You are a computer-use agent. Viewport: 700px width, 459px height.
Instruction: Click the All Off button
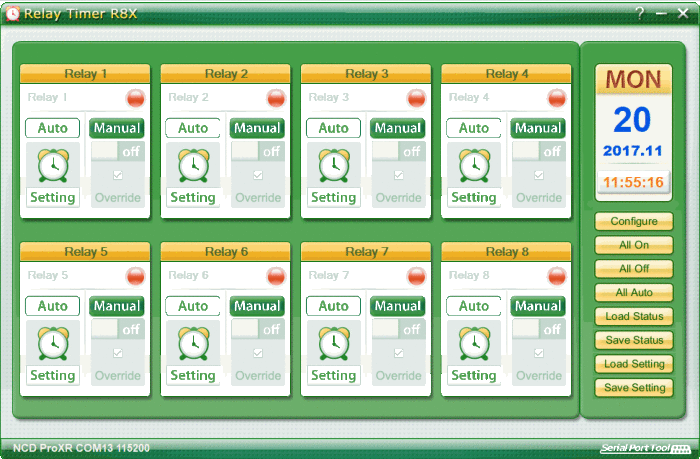634,269
